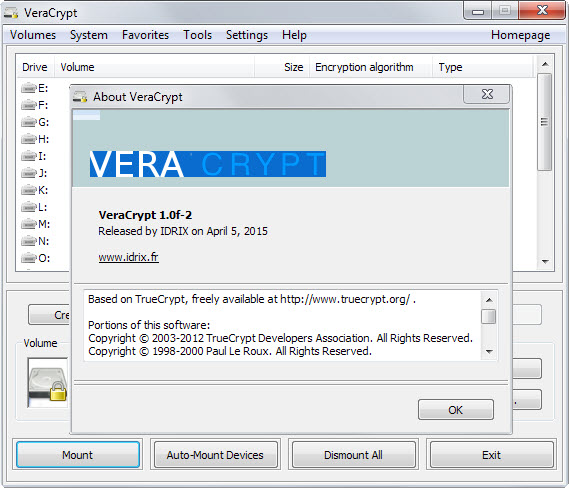This screenshot has height=488, width=569.
Task: Click the Volume column header
Action: coord(154,67)
